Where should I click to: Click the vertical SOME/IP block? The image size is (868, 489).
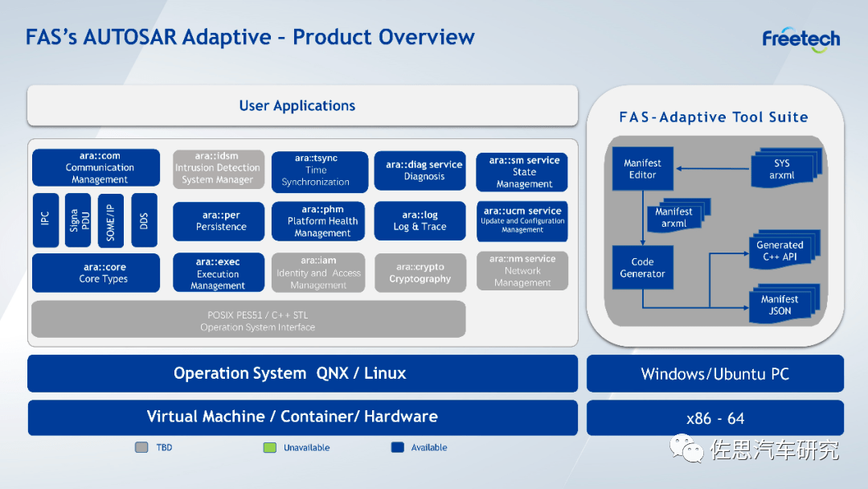[x=111, y=221]
